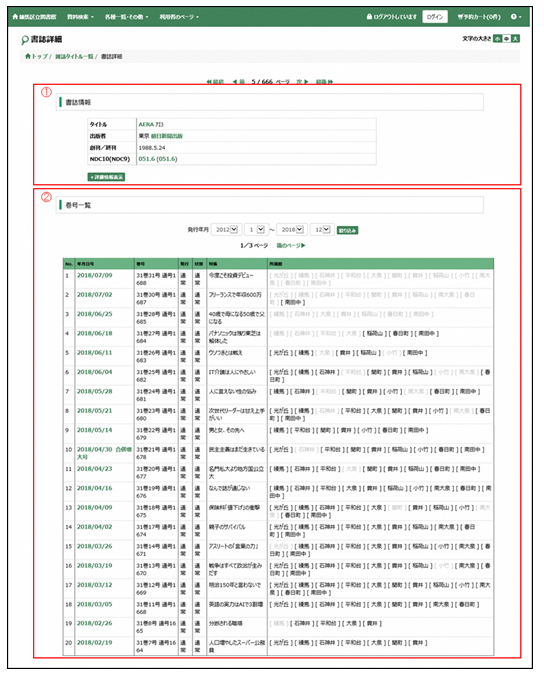Open the 2018/03/05 issue
Image resolution: width=544 pixels, height=679 pixels.
click(94, 604)
